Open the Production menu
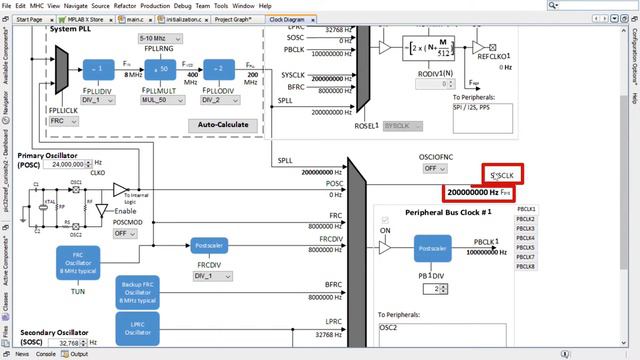The width and height of the screenshot is (640, 360). 155,6
